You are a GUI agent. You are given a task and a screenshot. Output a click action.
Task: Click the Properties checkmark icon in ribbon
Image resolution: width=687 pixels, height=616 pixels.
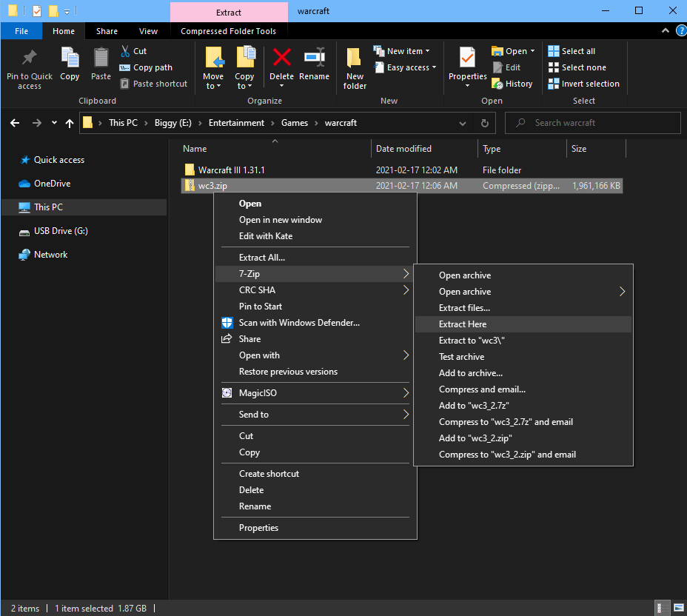(x=467, y=58)
